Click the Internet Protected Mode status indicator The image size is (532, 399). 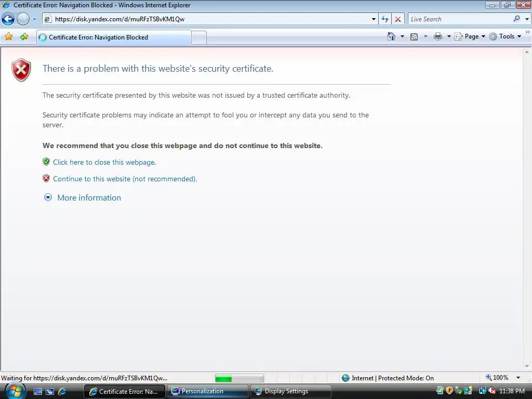pyautogui.click(x=388, y=378)
